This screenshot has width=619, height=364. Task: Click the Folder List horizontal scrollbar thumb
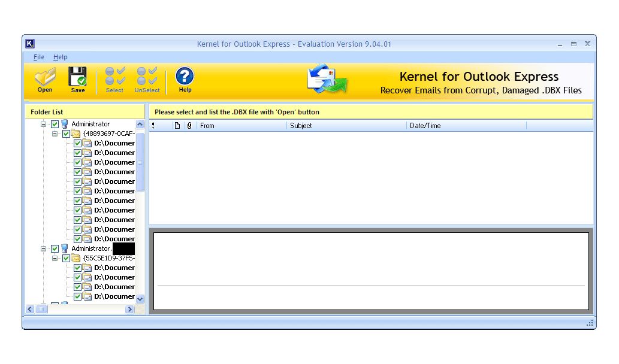point(41,310)
